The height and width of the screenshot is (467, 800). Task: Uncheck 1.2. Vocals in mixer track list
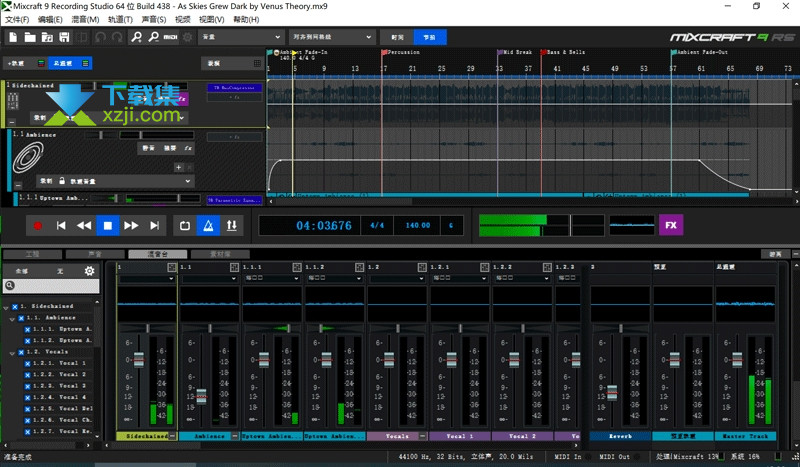[21, 352]
